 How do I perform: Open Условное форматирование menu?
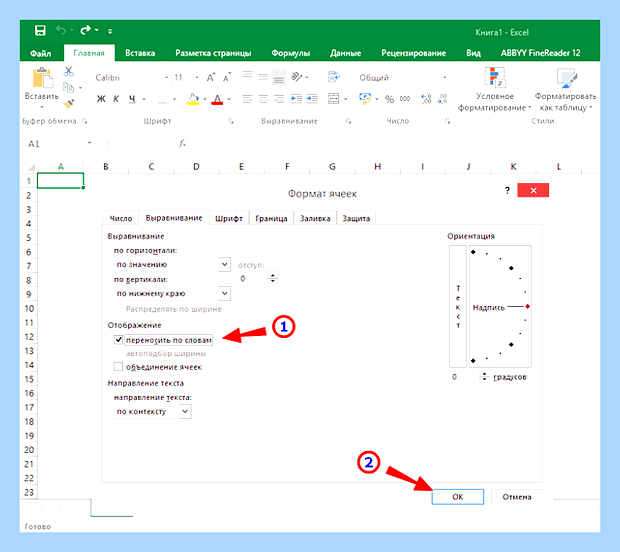pos(494,89)
